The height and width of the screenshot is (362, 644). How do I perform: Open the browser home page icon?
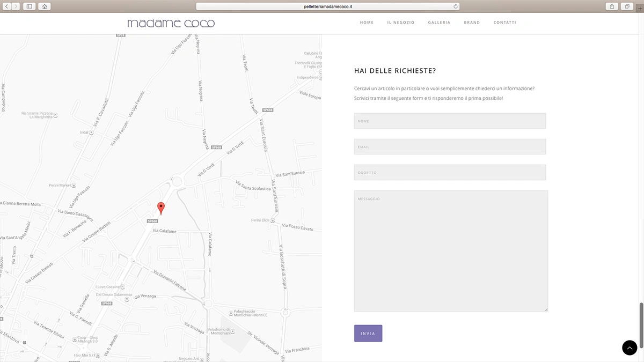pyautogui.click(x=45, y=6)
